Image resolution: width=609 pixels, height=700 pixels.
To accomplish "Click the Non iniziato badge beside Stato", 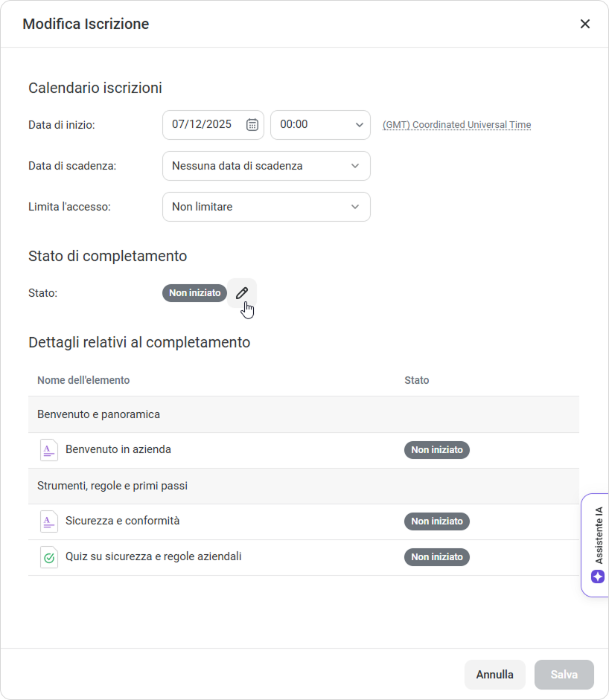I will 194,293.
